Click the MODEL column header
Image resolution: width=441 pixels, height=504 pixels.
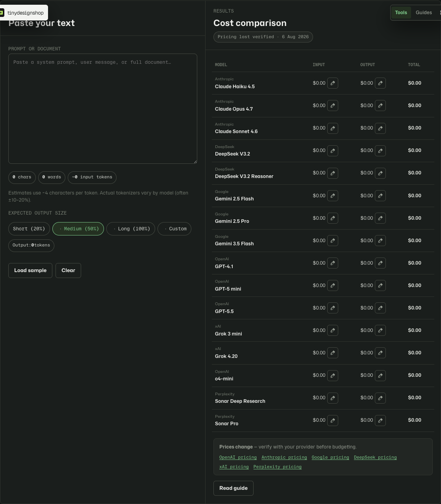221,65
